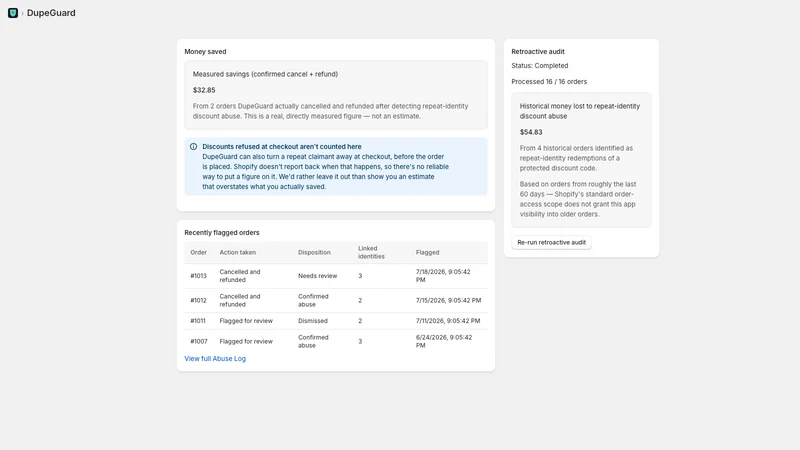
Task: Select order #1011 row
Action: point(336,321)
